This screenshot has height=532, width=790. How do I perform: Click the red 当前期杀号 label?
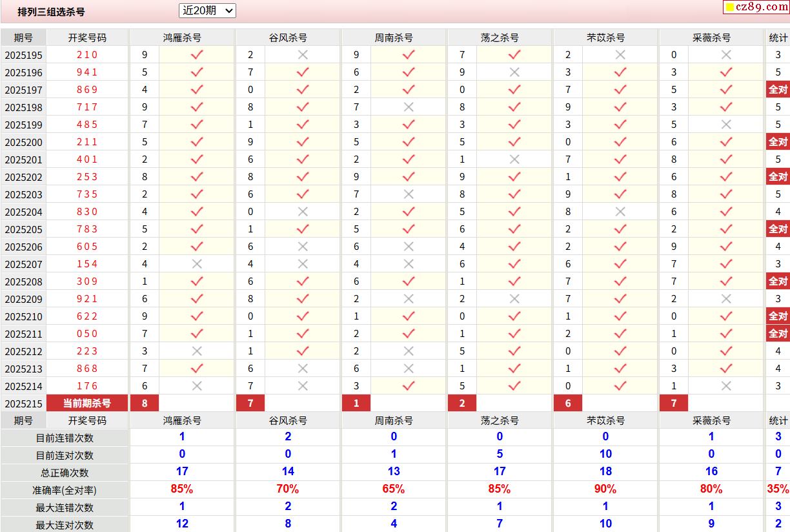(x=87, y=404)
